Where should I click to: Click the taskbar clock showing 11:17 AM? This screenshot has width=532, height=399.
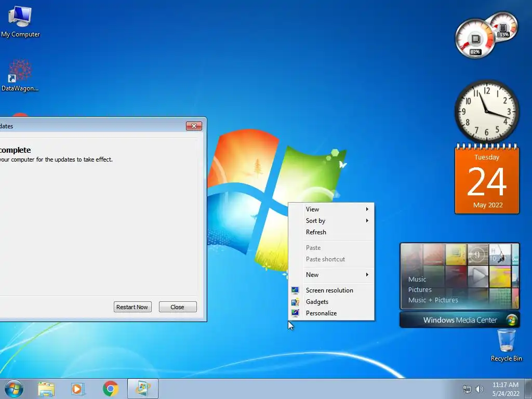click(x=506, y=389)
